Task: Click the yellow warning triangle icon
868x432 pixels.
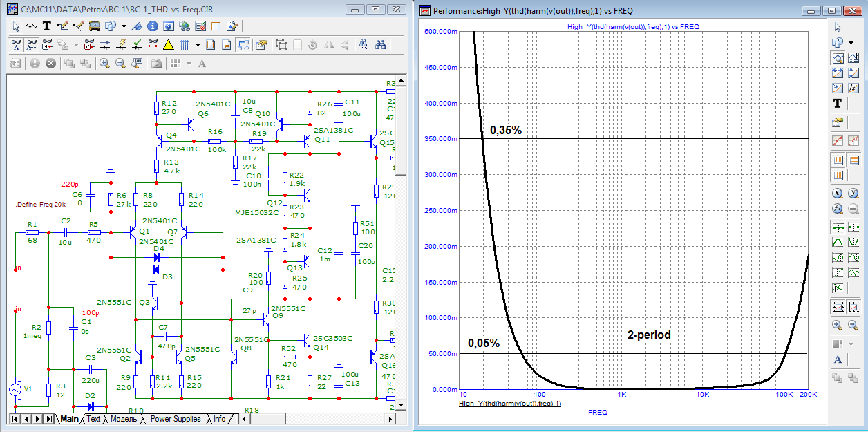Action: pyautogui.click(x=169, y=45)
